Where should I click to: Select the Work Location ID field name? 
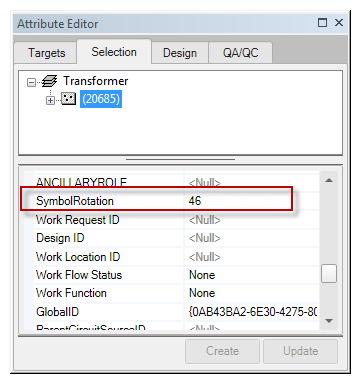pyautogui.click(x=78, y=257)
